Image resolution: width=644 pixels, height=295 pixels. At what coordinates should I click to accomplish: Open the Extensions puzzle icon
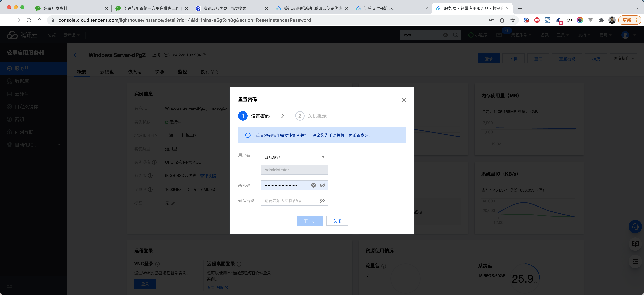601,20
